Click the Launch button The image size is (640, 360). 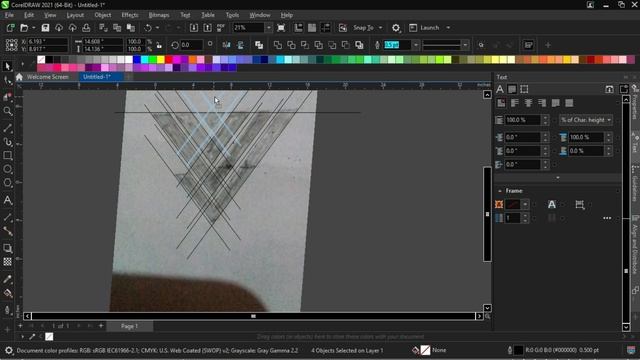[424, 28]
